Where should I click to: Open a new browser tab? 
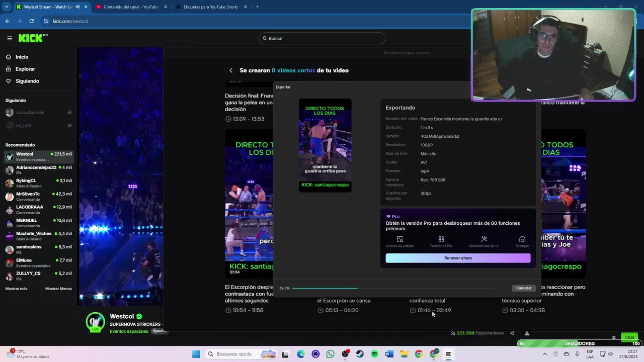tap(258, 7)
